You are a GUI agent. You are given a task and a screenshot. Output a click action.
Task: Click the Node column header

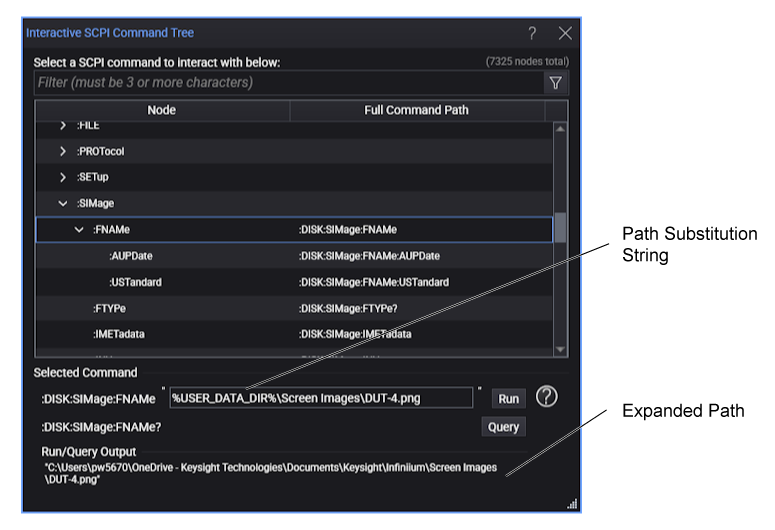(162, 110)
